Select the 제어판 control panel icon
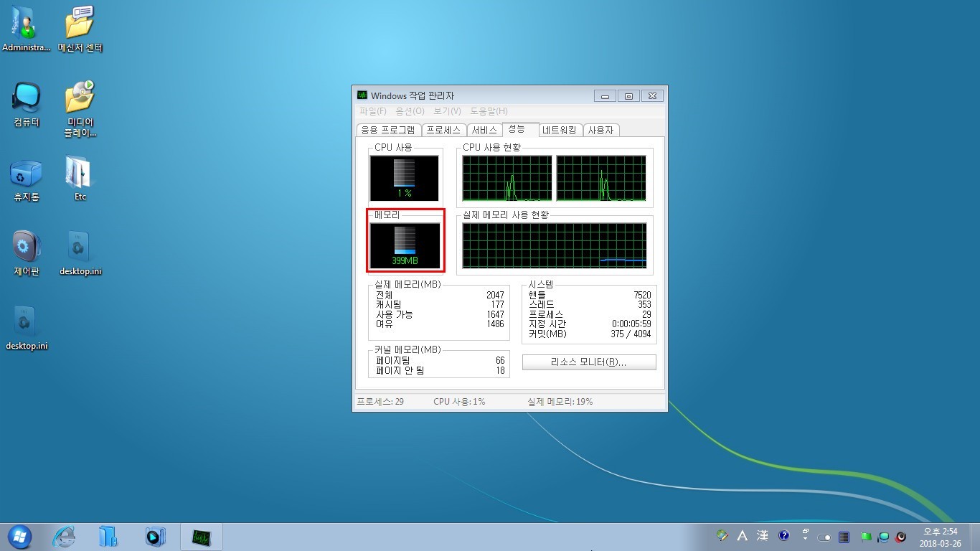 click(27, 253)
